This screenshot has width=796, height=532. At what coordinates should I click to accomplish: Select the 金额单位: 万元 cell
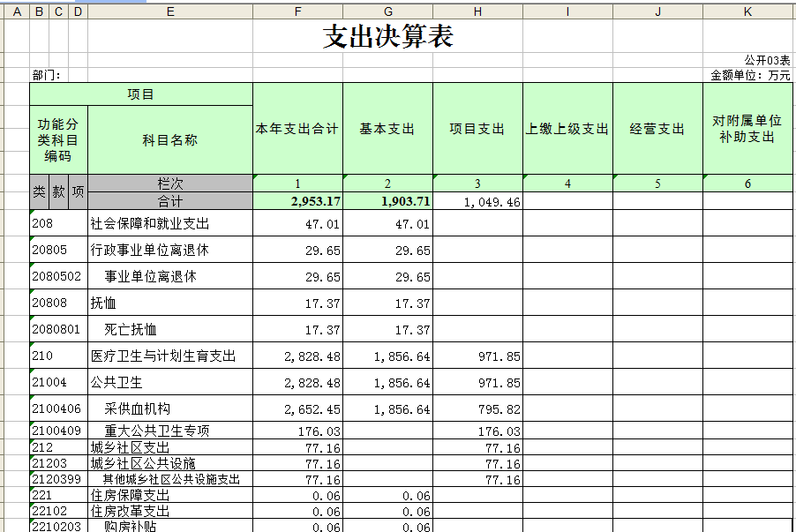750,76
